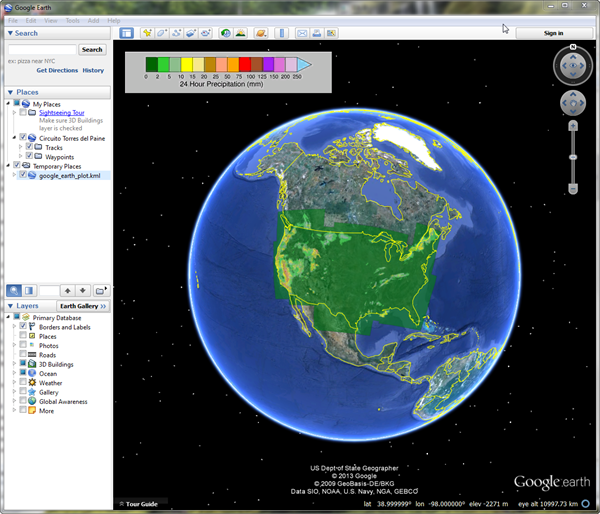Open the Get Directions link
The image size is (600, 514).
56,71
